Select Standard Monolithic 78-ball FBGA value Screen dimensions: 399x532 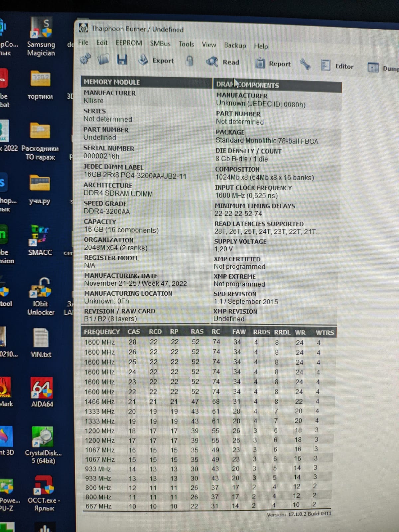click(267, 141)
